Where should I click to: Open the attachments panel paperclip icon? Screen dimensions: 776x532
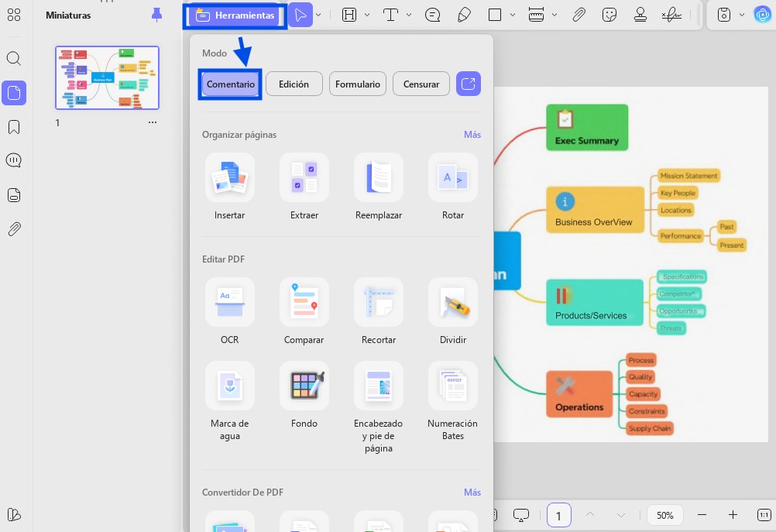click(x=14, y=229)
